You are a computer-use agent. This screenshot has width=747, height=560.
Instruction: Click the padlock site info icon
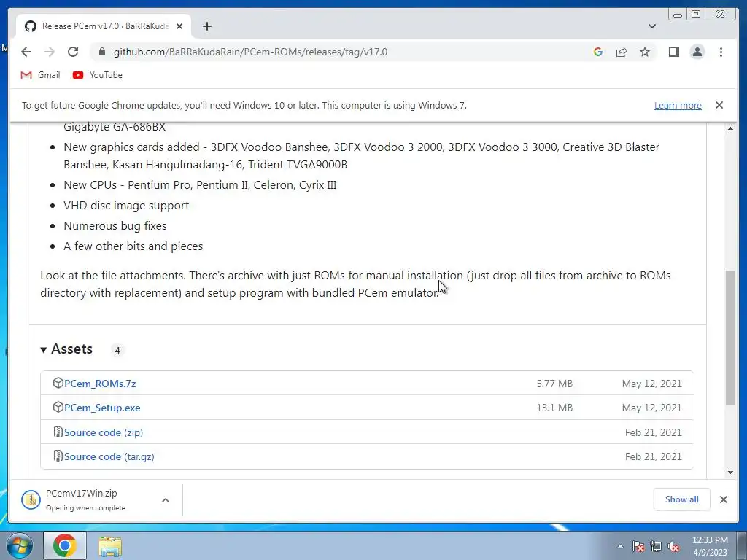tap(101, 52)
